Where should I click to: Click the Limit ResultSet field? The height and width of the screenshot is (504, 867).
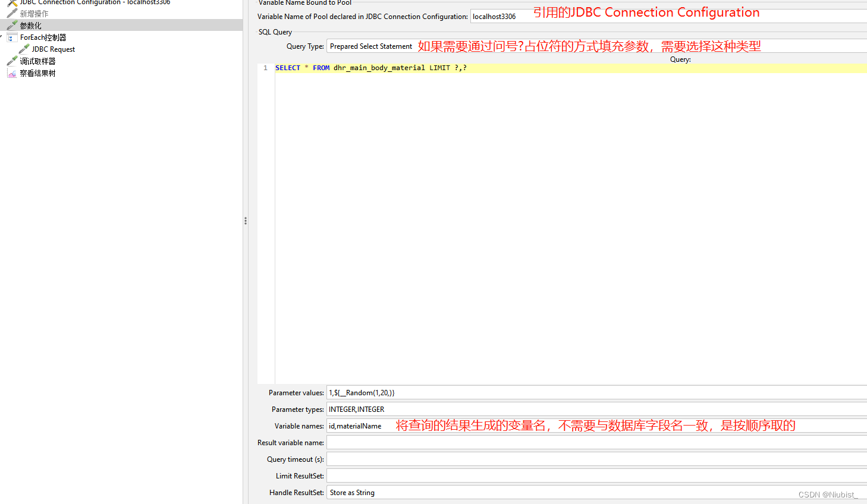click(x=596, y=476)
